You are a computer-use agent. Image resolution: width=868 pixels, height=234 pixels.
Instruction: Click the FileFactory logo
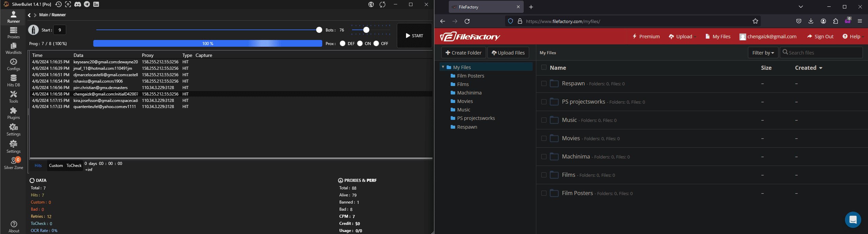[x=470, y=37]
